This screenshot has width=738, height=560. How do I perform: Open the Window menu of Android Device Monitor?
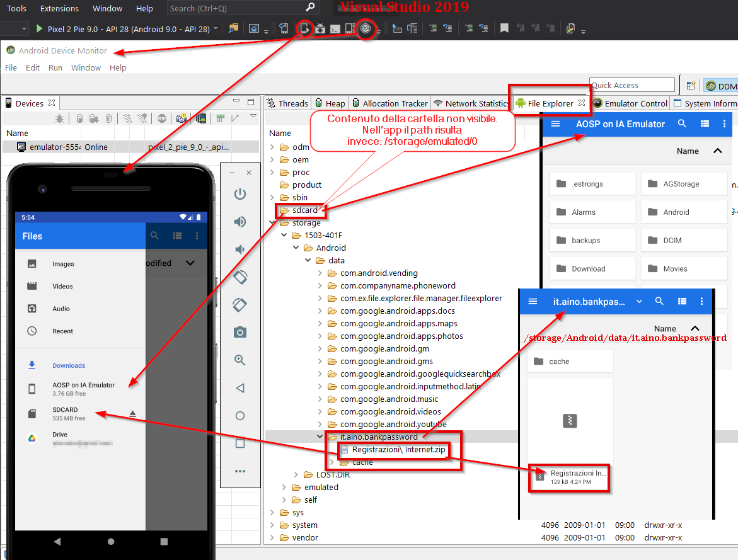86,67
